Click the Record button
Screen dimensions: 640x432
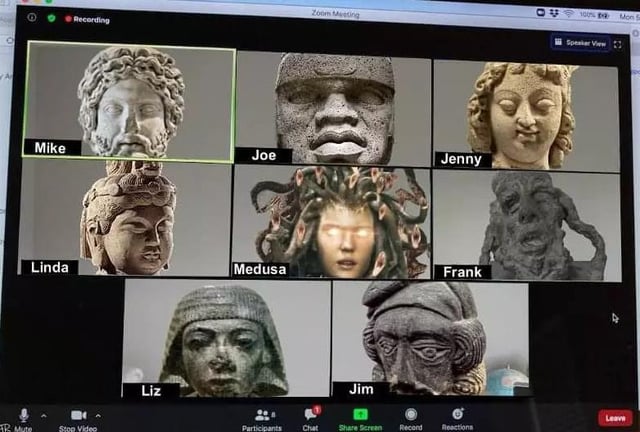(x=411, y=420)
